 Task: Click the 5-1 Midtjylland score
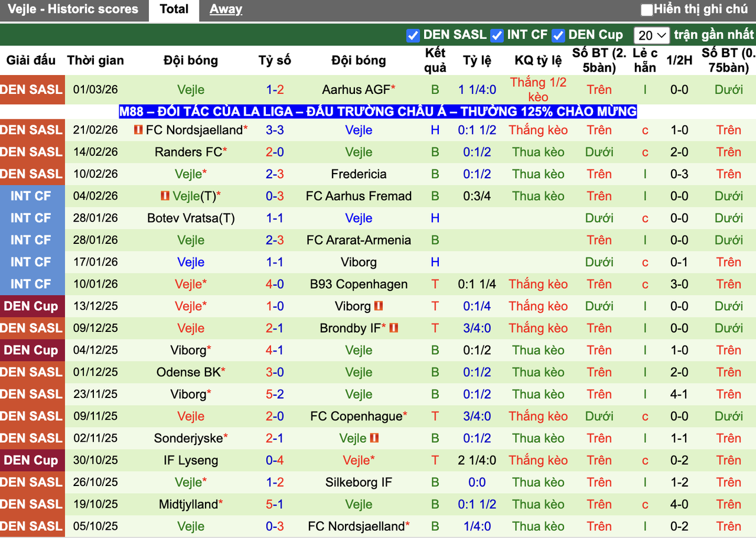click(275, 504)
